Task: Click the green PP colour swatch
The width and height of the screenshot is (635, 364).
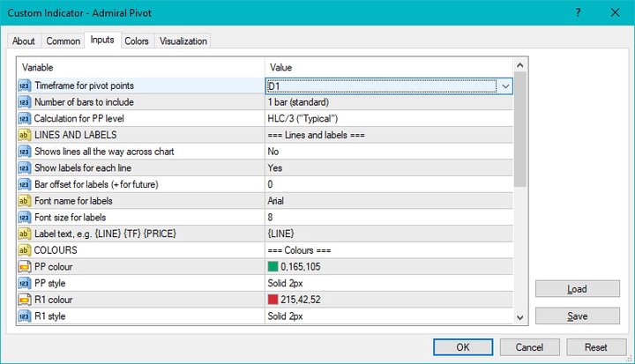Action: [x=273, y=266]
